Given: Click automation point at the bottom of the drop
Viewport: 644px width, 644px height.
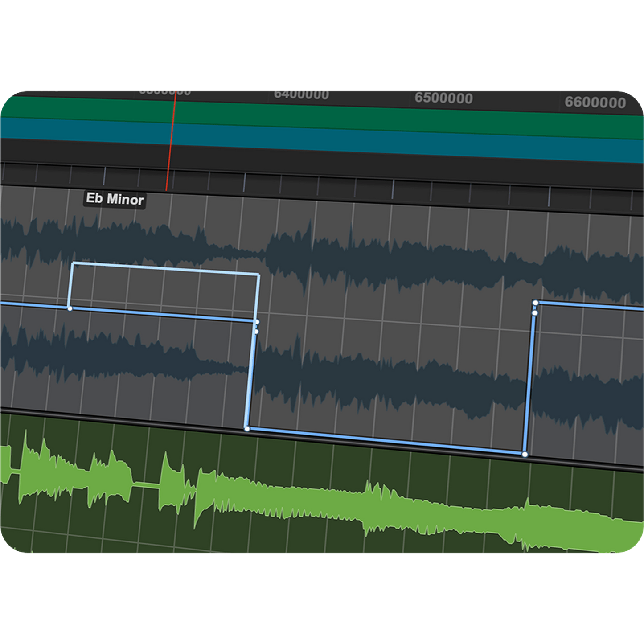Looking at the screenshot, I should pos(247,429).
